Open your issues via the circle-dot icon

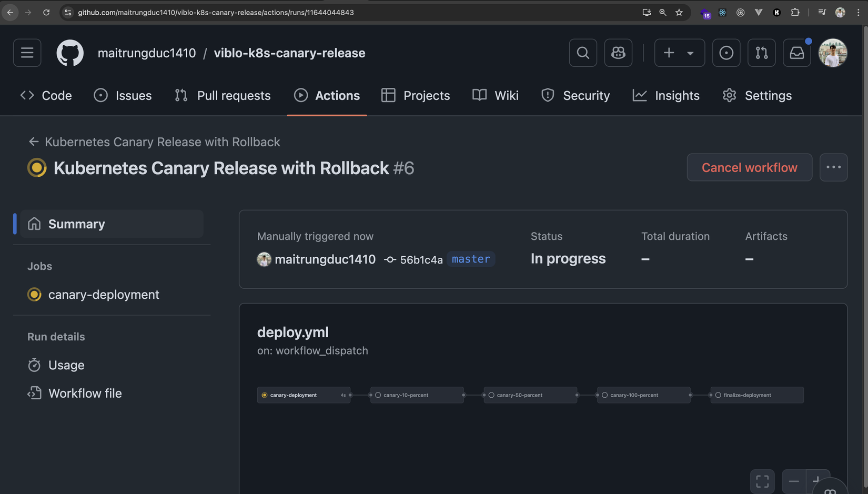[x=726, y=53]
